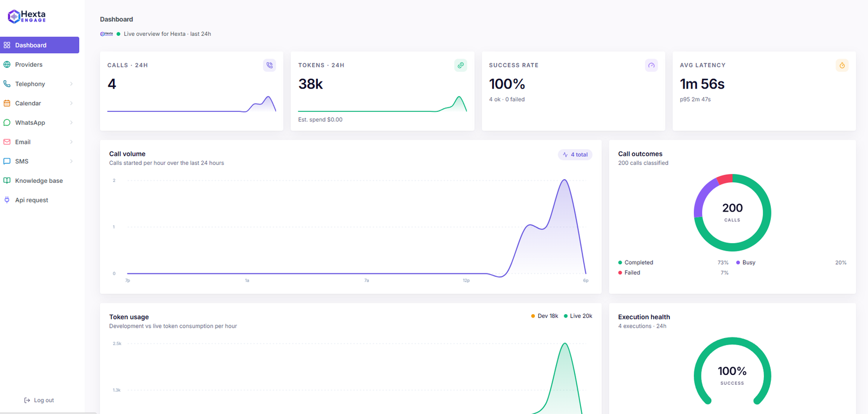Log out of the dashboard

(39, 400)
